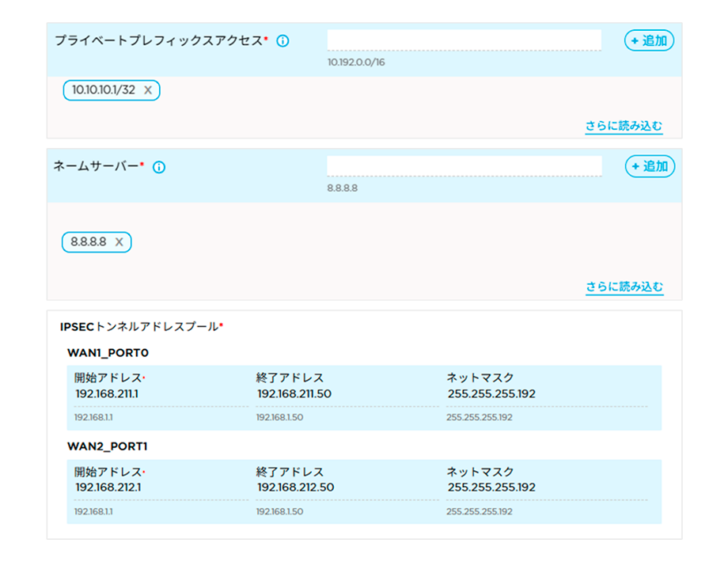Click 追加 button for name server
This screenshot has width=728, height=562.
650,166
